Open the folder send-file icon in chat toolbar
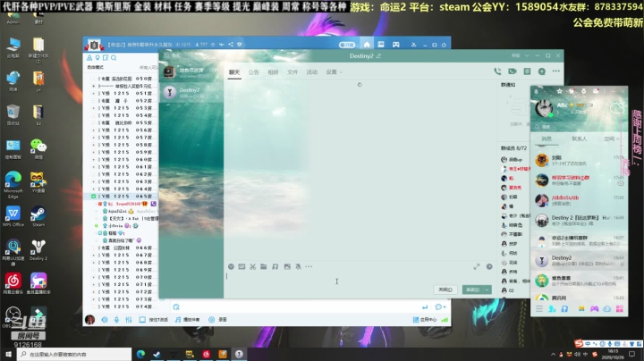The height and width of the screenshot is (361, 644). (x=264, y=266)
